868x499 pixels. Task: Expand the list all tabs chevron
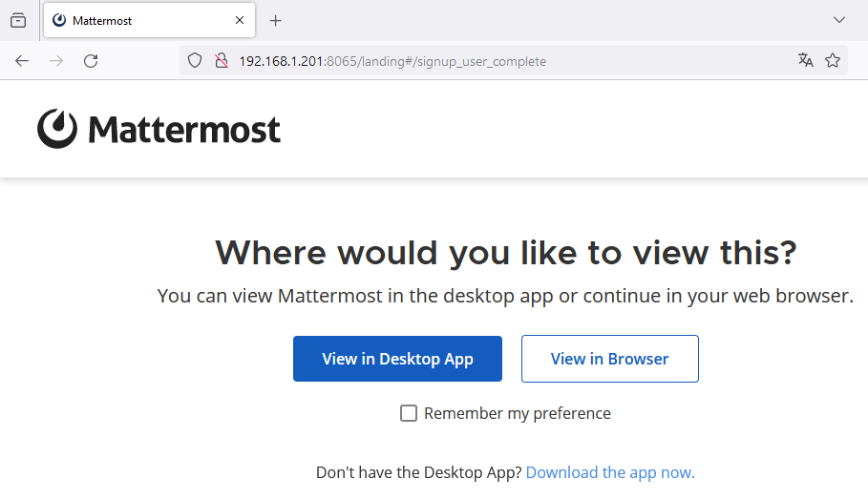pos(839,20)
